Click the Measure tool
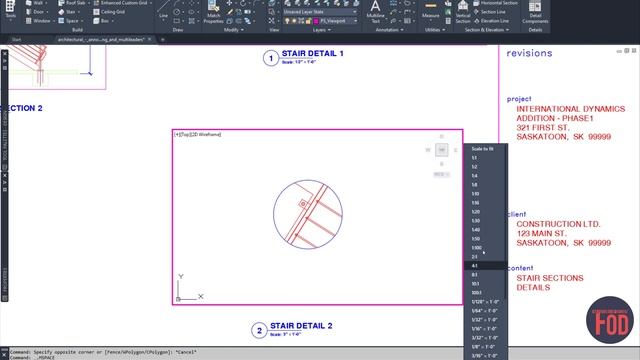 [431, 9]
